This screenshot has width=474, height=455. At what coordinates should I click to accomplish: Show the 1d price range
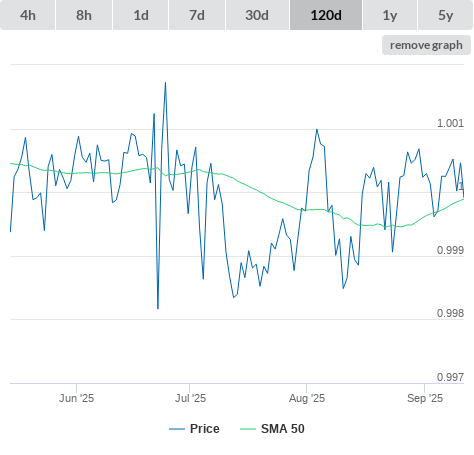click(141, 15)
